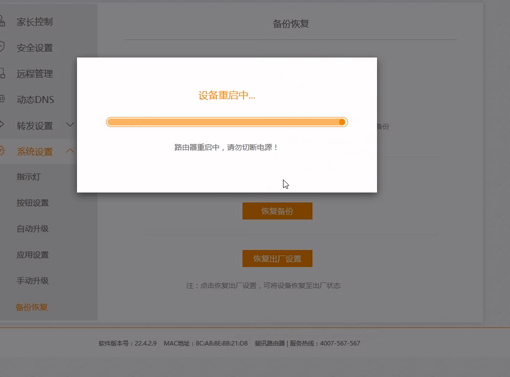Screen dimensions: 510x377
Task: Click the 服务热线 4007-567-567 text
Action: (325, 343)
